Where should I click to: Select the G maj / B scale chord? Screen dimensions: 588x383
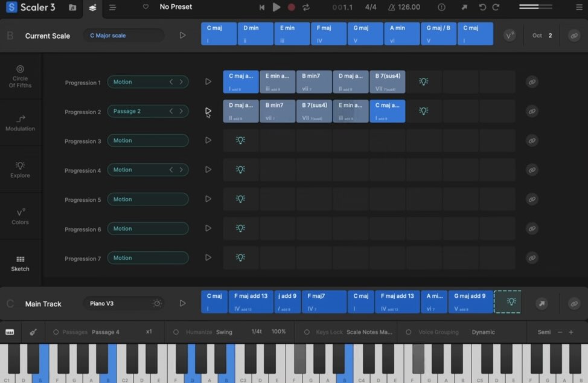click(438, 34)
